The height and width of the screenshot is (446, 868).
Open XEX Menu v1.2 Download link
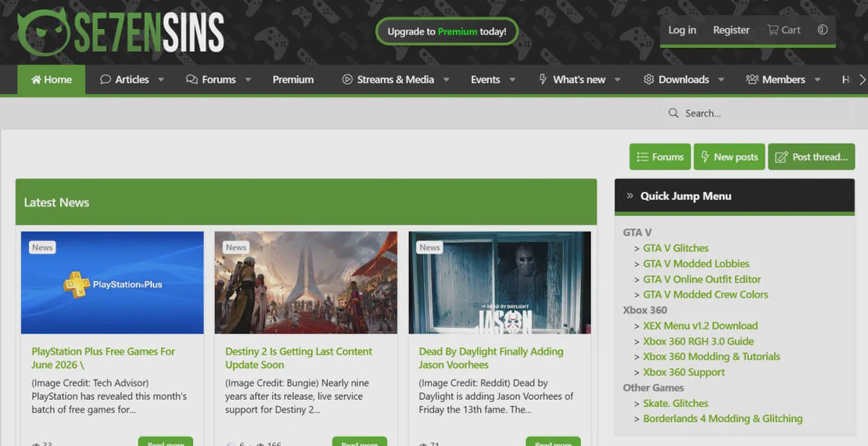pyautogui.click(x=701, y=326)
